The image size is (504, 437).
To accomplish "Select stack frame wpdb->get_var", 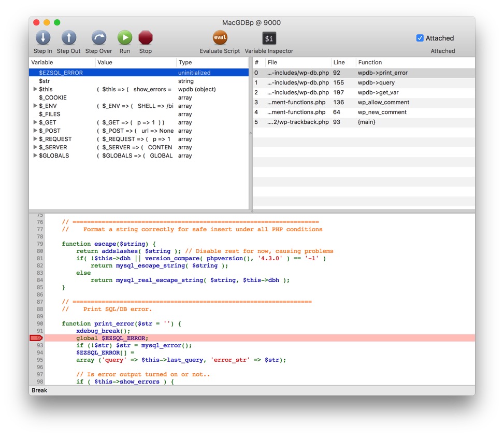I will click(x=364, y=92).
